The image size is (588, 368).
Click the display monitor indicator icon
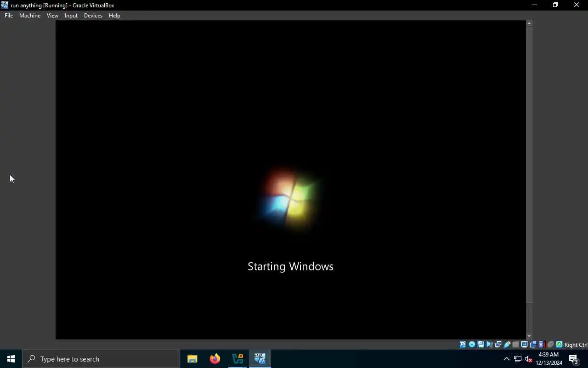point(524,345)
